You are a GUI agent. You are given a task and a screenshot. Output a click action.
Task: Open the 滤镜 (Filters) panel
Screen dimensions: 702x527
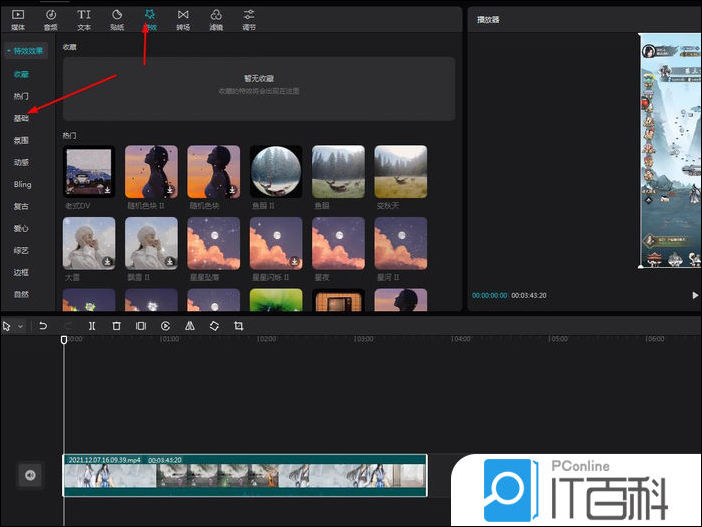pos(216,19)
